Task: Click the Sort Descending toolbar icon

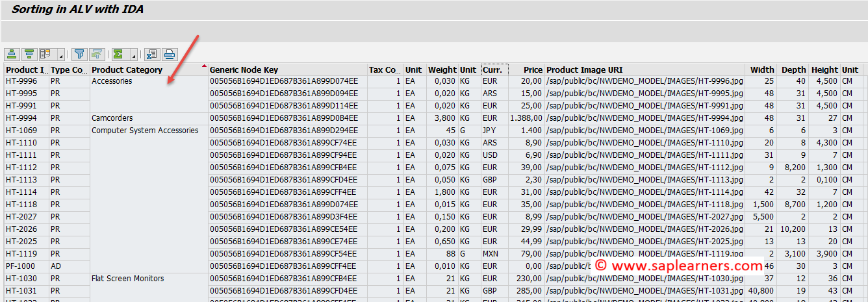Action: click(x=29, y=55)
